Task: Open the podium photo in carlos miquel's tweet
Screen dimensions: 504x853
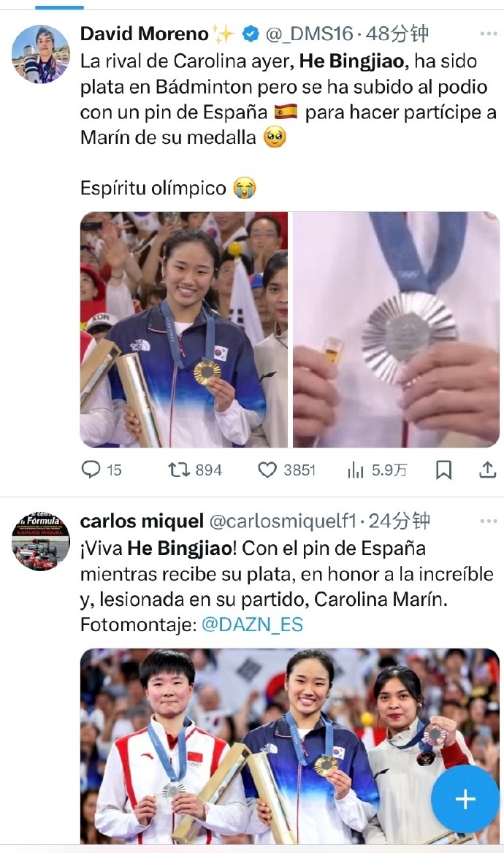Action: [290, 746]
